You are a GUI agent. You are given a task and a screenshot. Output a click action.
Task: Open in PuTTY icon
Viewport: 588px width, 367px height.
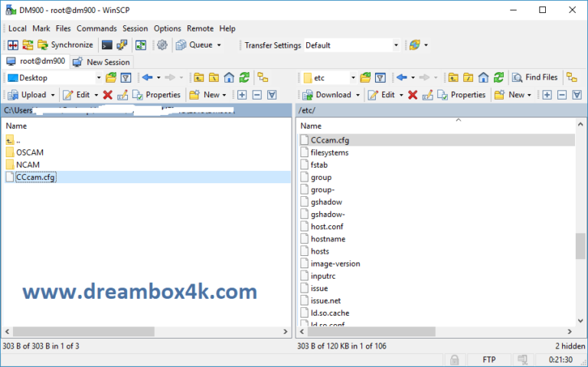tap(122, 45)
